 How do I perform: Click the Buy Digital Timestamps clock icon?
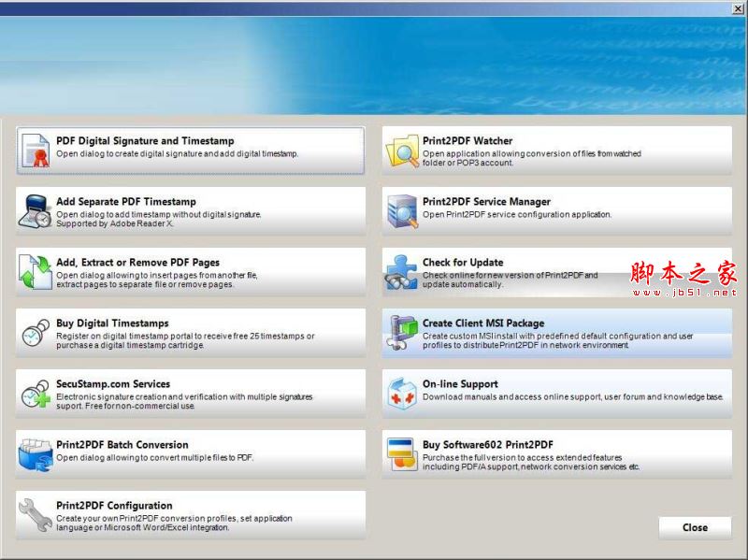[36, 333]
